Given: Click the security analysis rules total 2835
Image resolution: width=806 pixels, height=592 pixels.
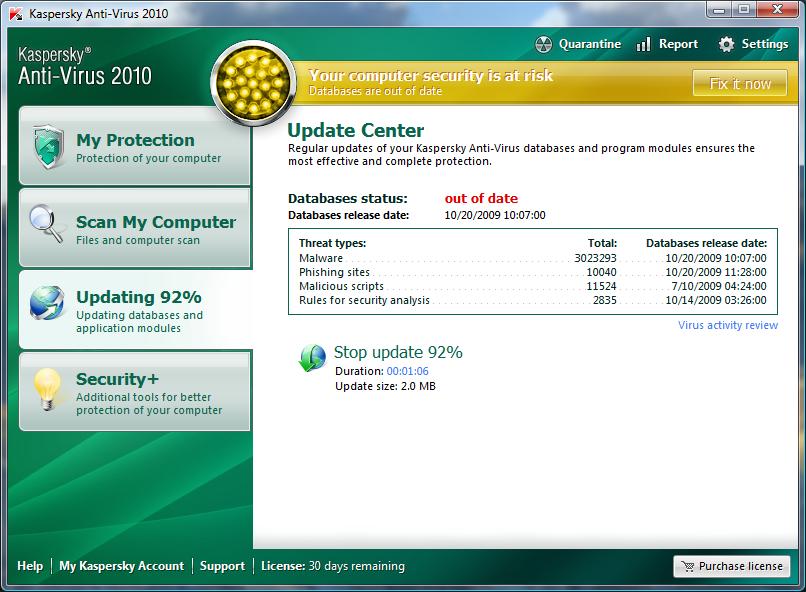Looking at the screenshot, I should click(604, 300).
